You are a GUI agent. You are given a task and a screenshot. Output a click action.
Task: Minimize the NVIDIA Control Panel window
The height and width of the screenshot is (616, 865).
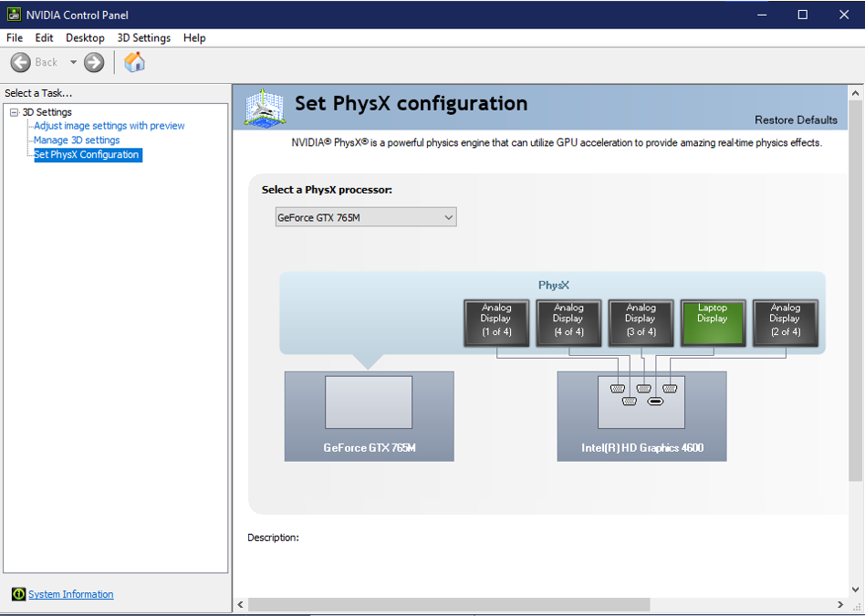[x=762, y=15]
